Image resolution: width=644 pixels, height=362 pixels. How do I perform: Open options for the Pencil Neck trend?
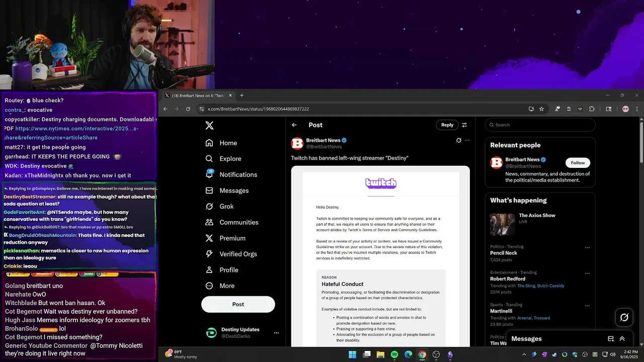[587, 247]
